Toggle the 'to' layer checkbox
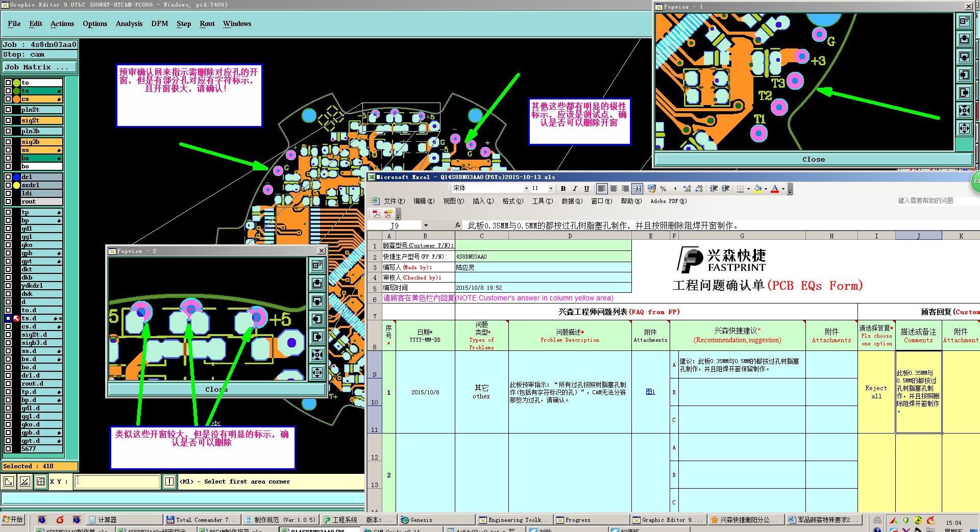This screenshot has width=980, height=532. (8, 83)
